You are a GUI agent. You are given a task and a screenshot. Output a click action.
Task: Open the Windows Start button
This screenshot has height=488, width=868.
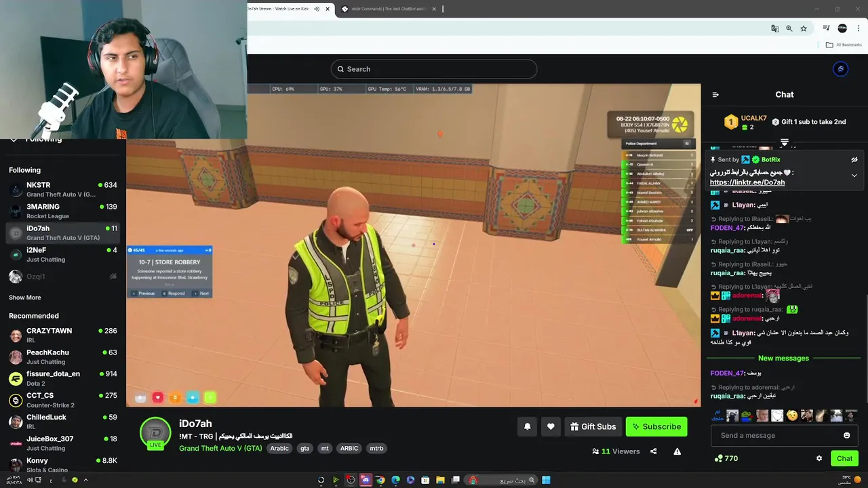[546, 480]
